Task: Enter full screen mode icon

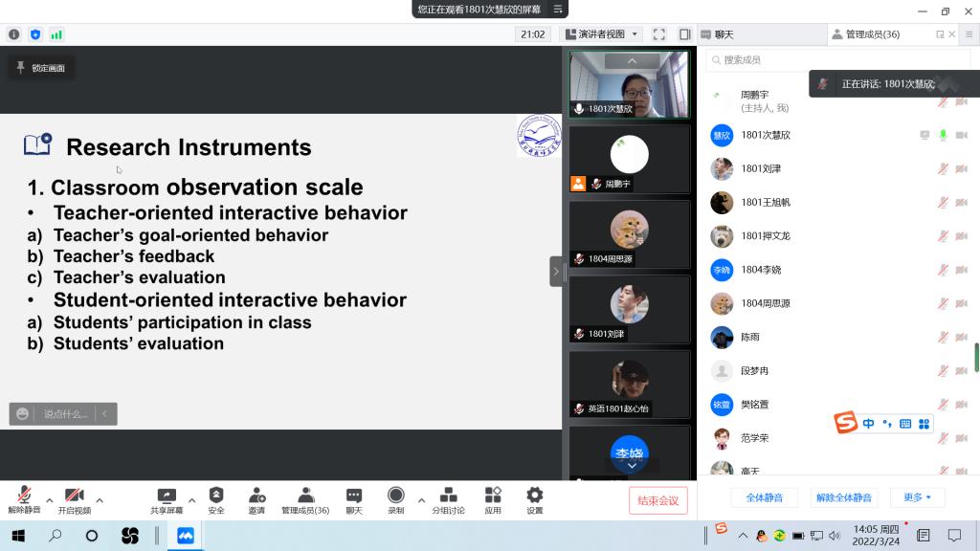Action: [658, 34]
